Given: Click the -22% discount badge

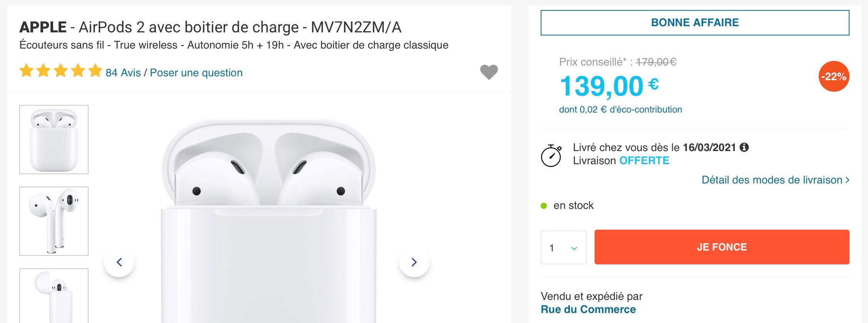Looking at the screenshot, I should [835, 77].
